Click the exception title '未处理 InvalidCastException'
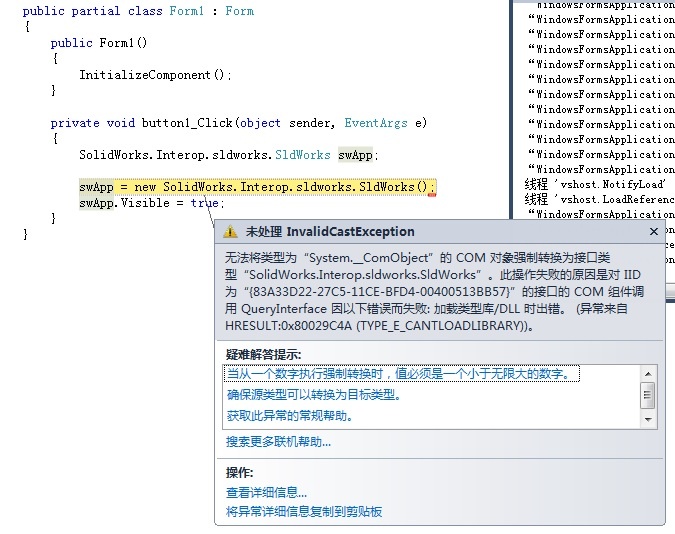The height and width of the screenshot is (534, 675). point(330,232)
